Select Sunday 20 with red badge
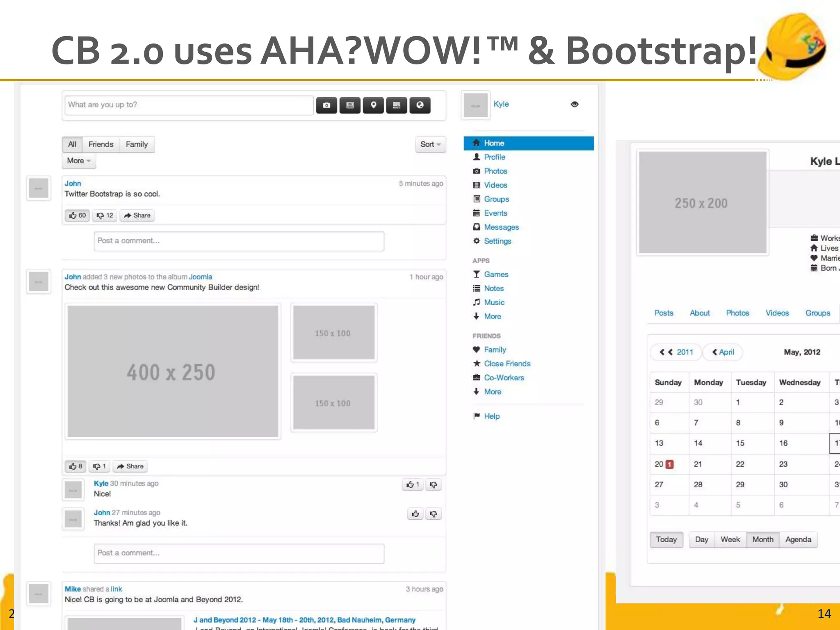The width and height of the screenshot is (840, 630). tap(669, 464)
